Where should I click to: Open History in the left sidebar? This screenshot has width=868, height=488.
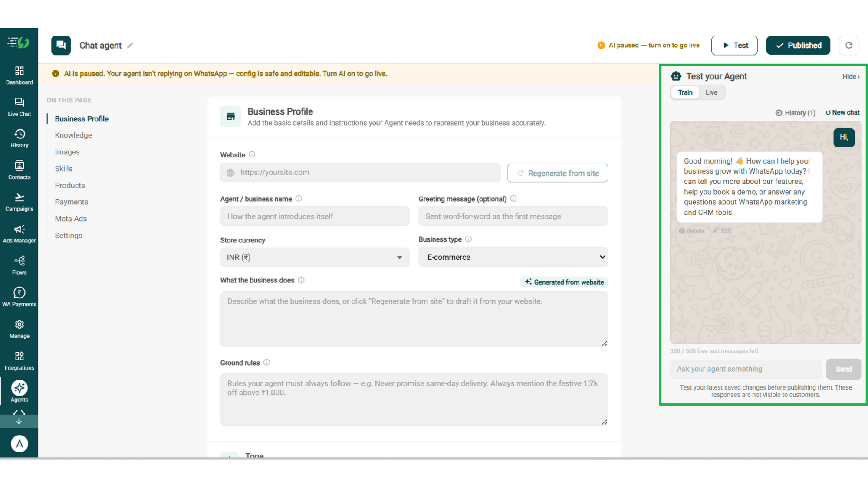click(x=19, y=138)
